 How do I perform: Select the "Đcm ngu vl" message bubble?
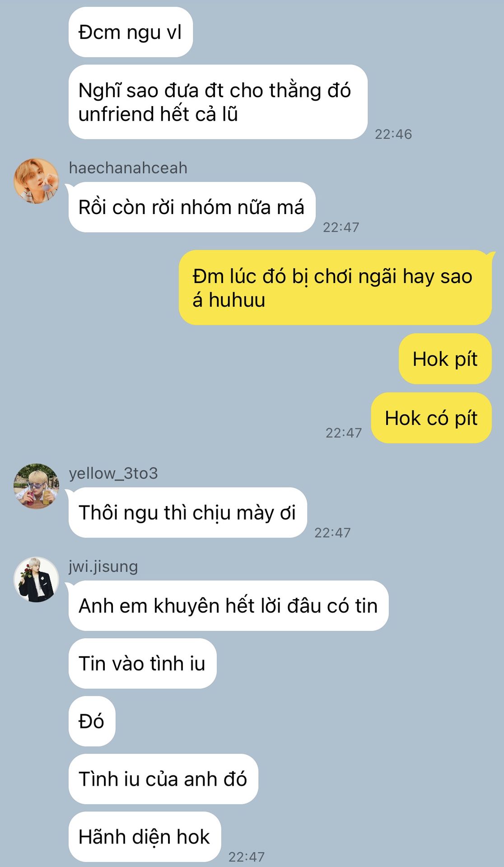131,32
